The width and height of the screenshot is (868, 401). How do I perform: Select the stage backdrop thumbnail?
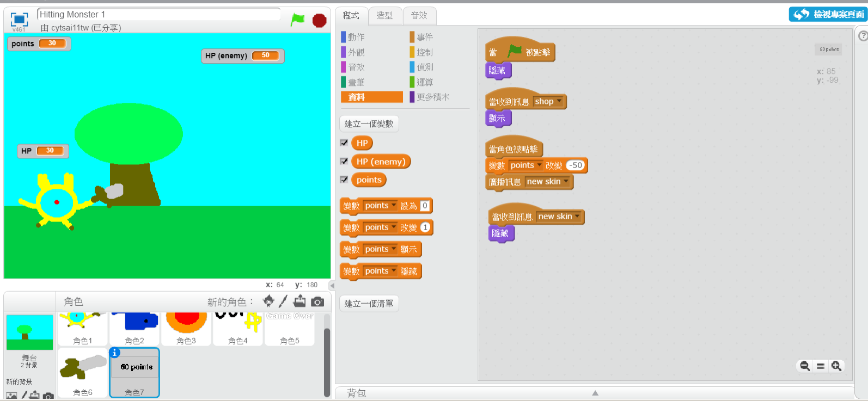[x=29, y=332]
